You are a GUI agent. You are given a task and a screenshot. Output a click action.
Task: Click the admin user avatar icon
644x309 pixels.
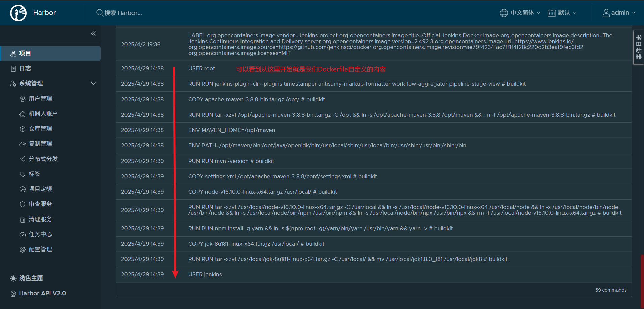(606, 13)
